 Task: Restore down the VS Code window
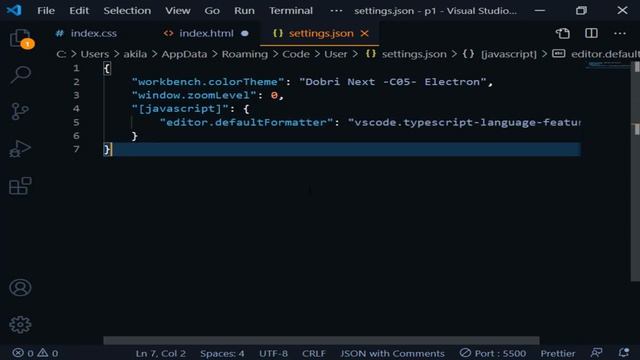581,11
